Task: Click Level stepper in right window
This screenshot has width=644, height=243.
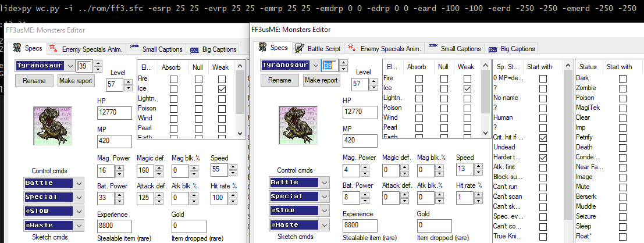Action: coord(373,85)
